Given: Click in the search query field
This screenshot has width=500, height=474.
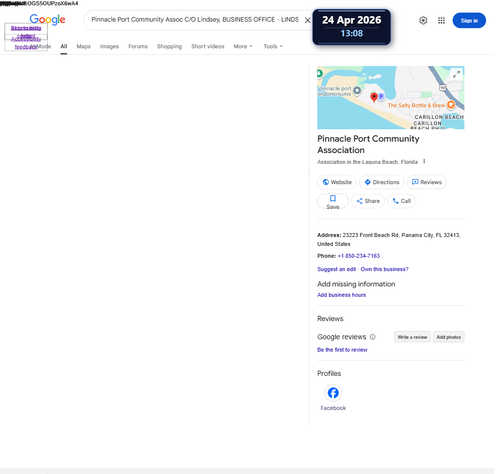Looking at the screenshot, I should tap(195, 20).
